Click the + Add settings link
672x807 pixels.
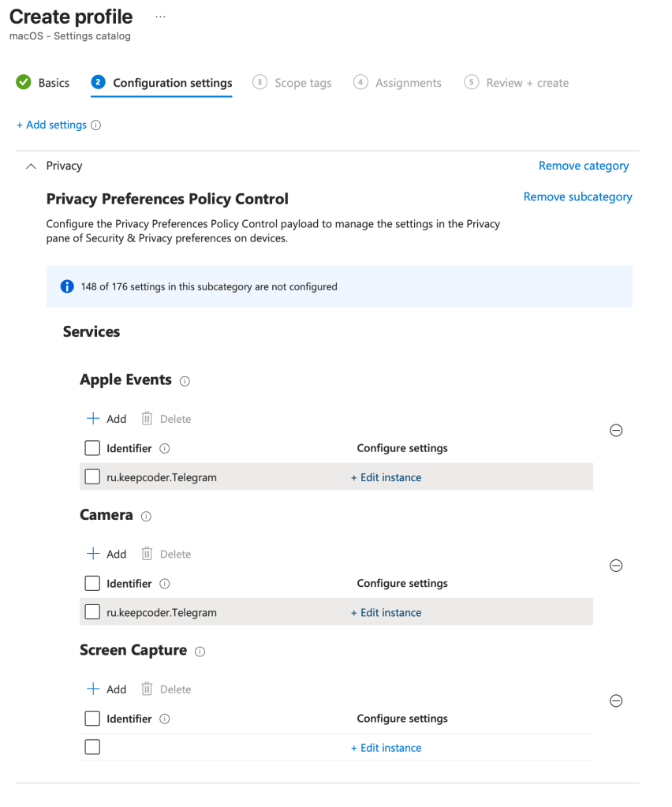(x=51, y=125)
